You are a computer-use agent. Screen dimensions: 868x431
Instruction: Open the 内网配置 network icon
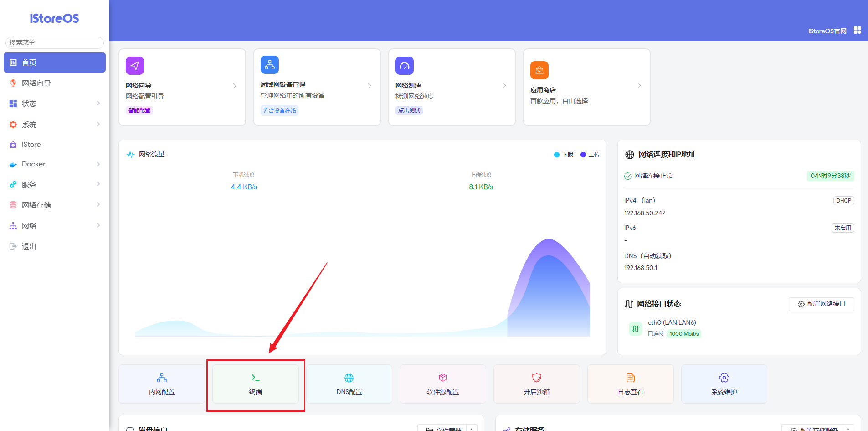coord(162,378)
